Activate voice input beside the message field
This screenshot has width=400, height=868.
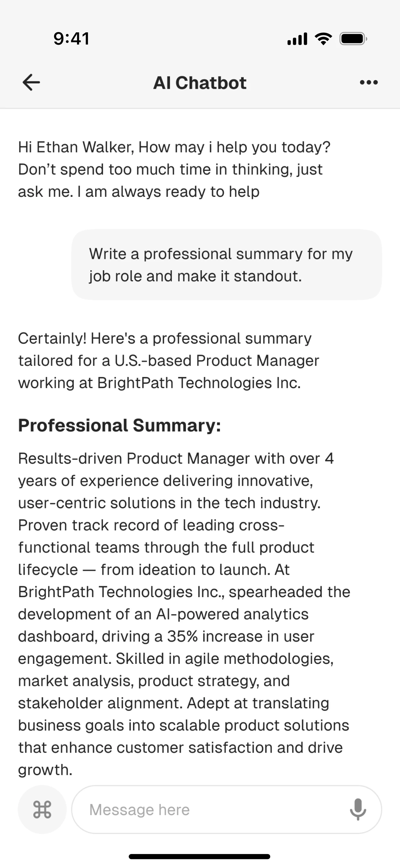pos(358,810)
